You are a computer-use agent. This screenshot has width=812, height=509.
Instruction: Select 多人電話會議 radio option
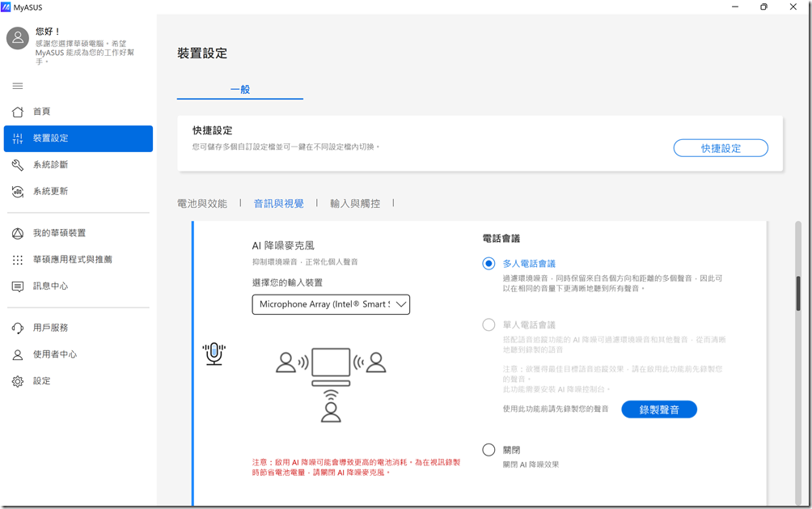click(x=488, y=264)
